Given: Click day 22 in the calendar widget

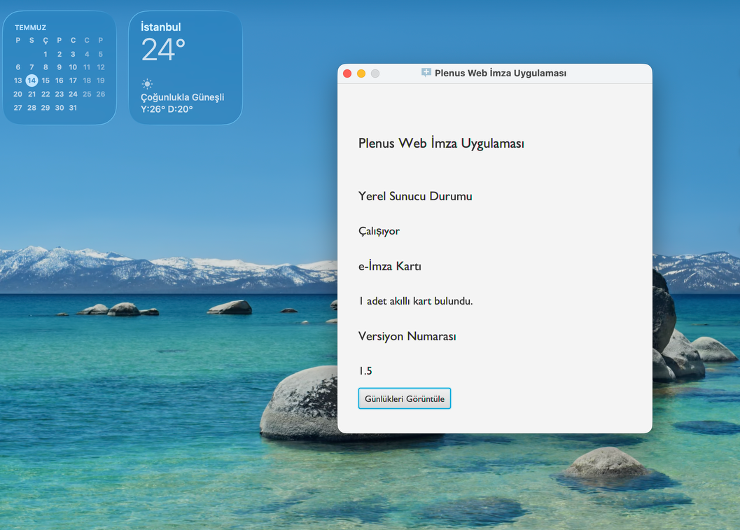Looking at the screenshot, I should tap(45, 94).
